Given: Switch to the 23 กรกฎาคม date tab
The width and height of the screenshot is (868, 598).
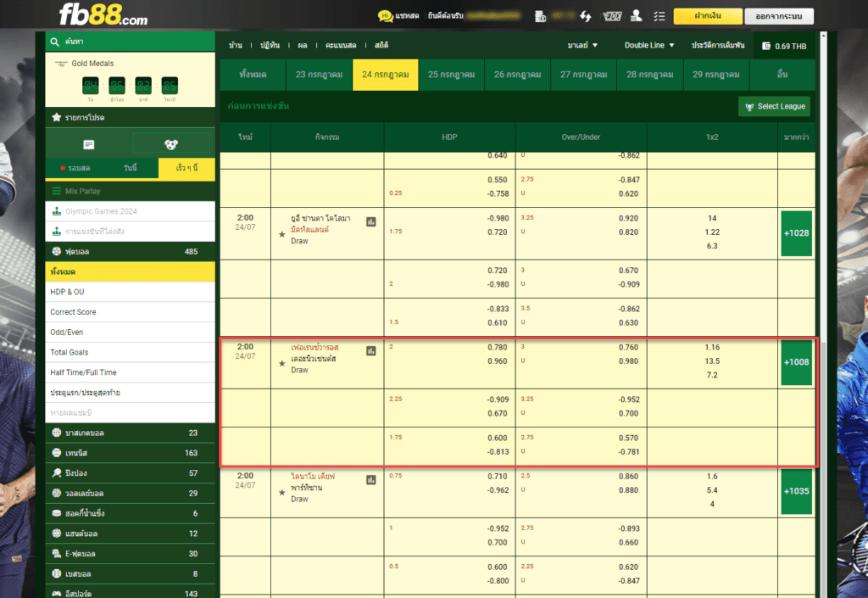Looking at the screenshot, I should (319, 75).
